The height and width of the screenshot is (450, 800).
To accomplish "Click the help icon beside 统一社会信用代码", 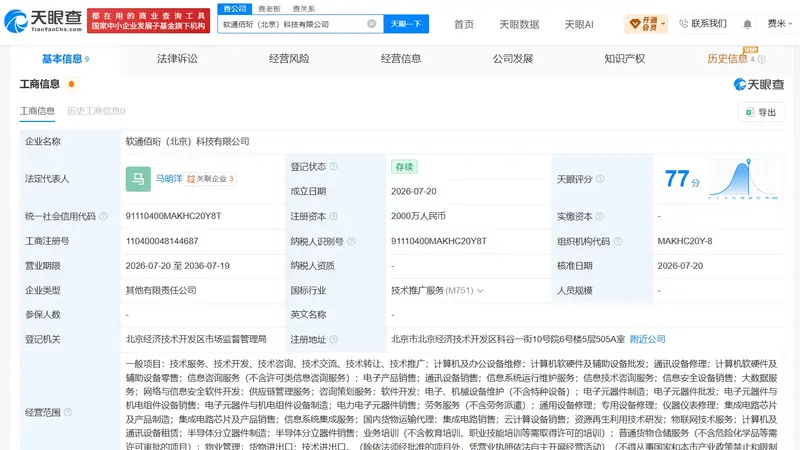I will tap(103, 216).
